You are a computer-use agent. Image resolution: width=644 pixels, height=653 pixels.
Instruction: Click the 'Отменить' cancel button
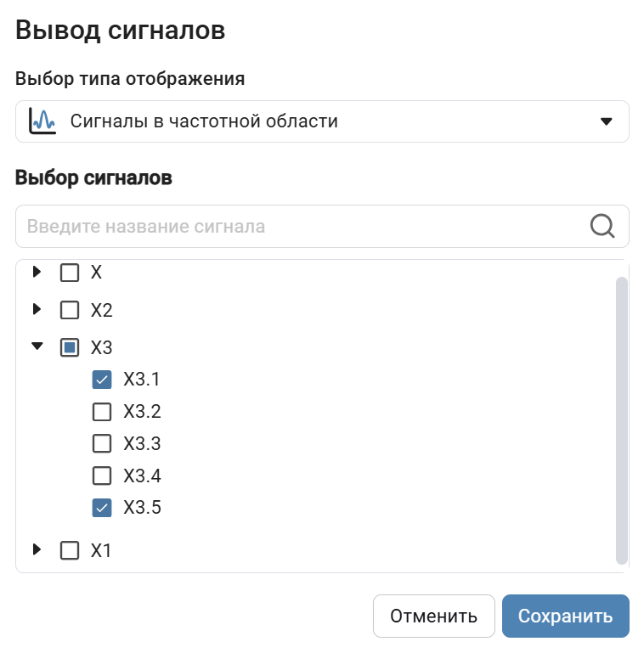[x=433, y=616]
